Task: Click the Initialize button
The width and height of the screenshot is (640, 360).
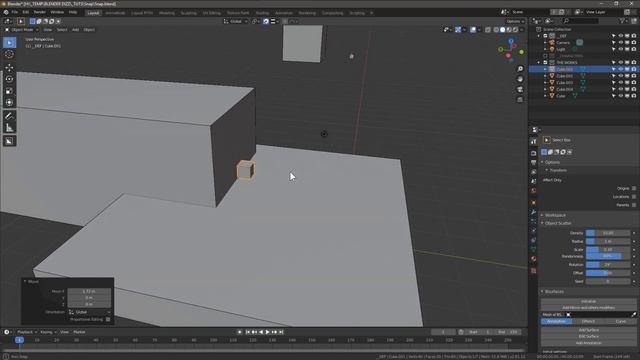Action: (589, 301)
